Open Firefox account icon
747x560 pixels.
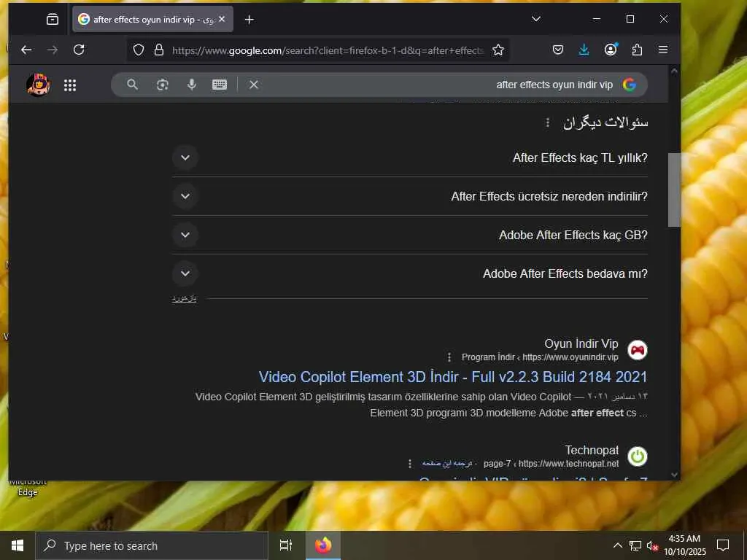pyautogui.click(x=611, y=50)
